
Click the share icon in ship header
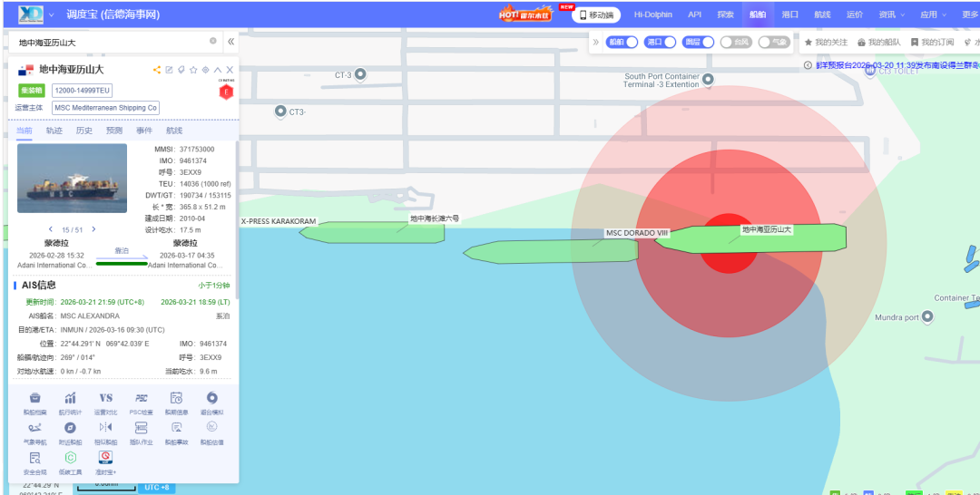tap(157, 70)
